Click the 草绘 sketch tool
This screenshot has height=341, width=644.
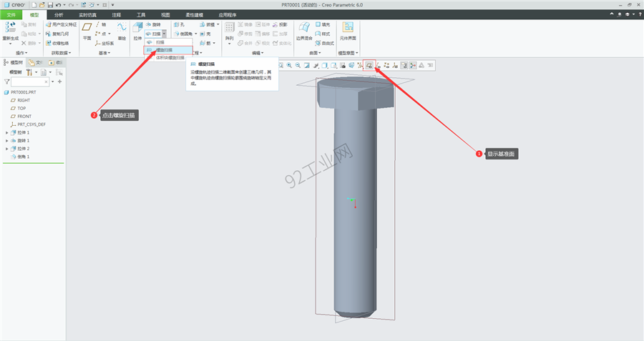(x=122, y=31)
